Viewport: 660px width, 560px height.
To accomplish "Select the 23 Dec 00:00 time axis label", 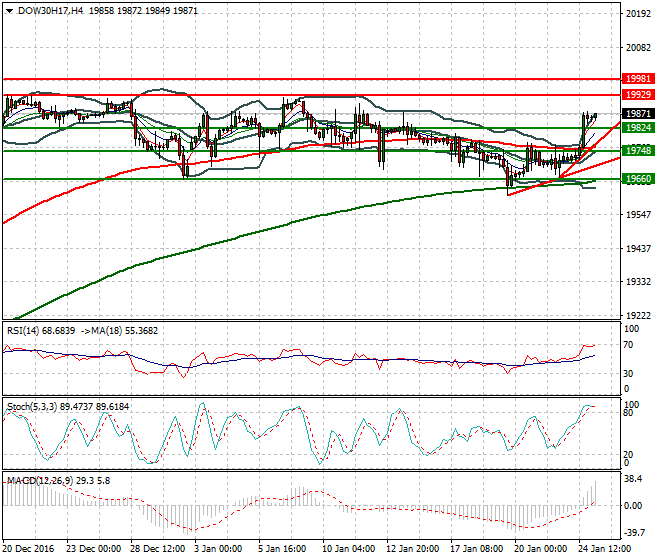I will (x=93, y=549).
